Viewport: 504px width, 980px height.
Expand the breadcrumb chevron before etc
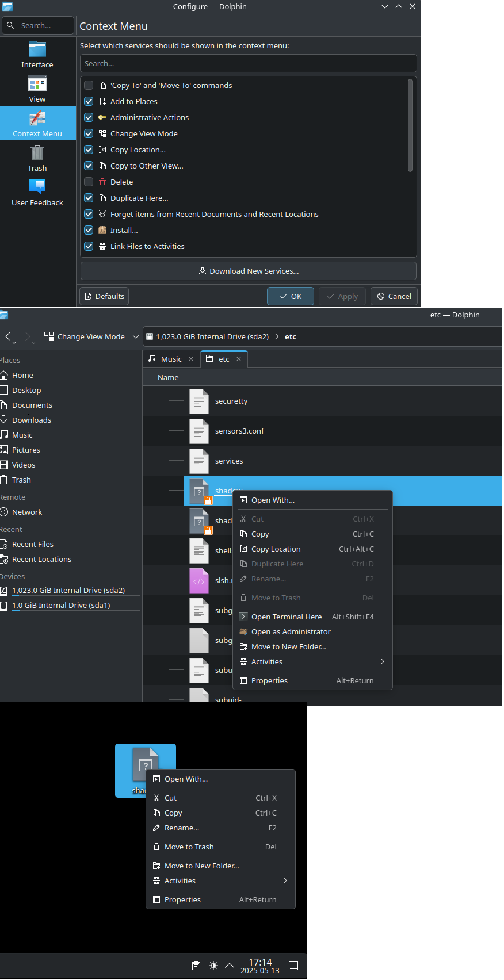[x=277, y=336]
